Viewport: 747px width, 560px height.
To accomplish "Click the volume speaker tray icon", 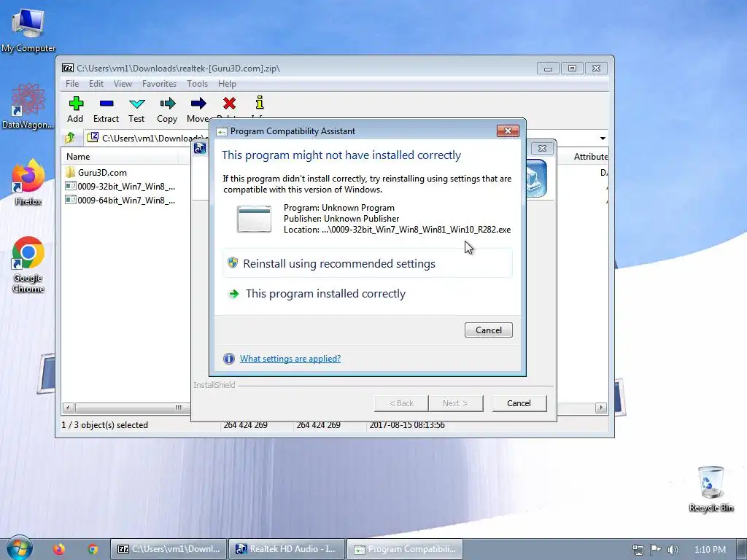I will 673,550.
